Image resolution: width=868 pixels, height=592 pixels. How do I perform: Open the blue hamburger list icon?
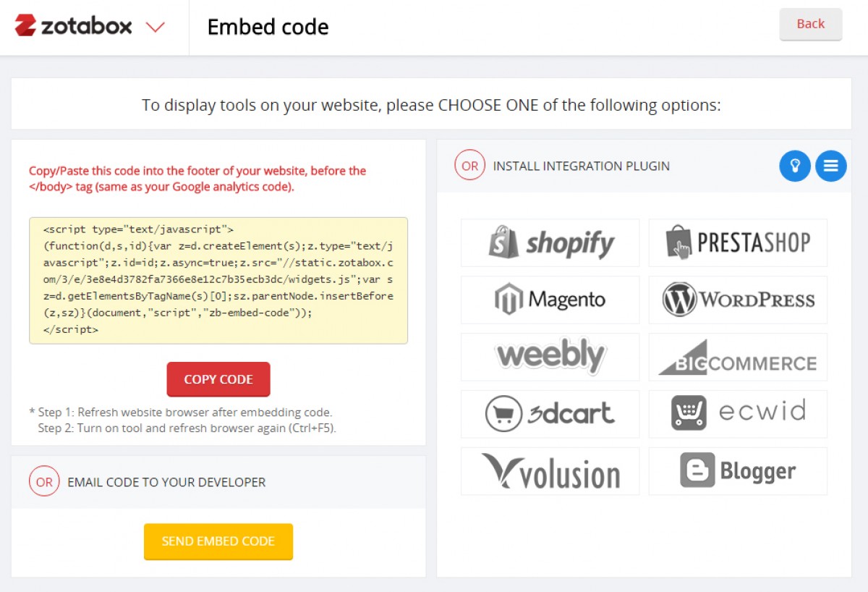pos(831,166)
